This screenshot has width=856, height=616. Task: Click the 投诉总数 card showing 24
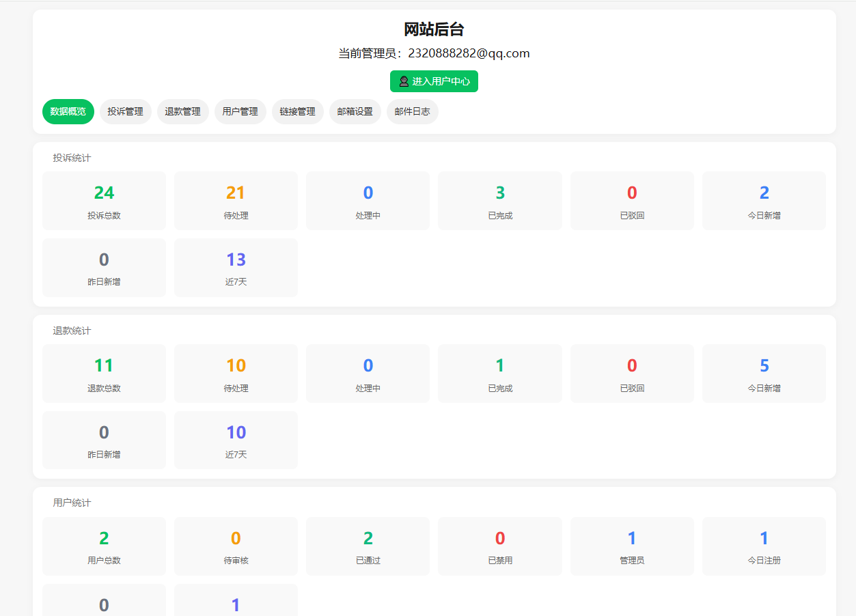[104, 201]
